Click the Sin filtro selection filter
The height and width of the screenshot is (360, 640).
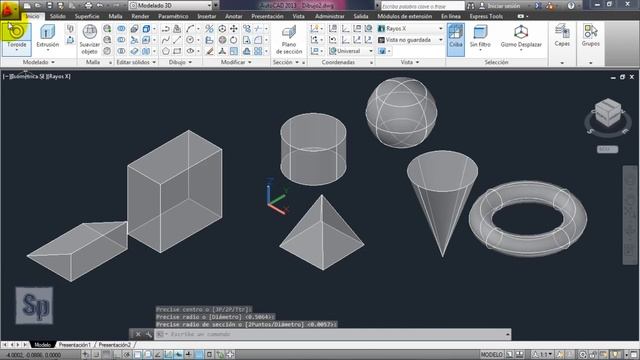480,37
